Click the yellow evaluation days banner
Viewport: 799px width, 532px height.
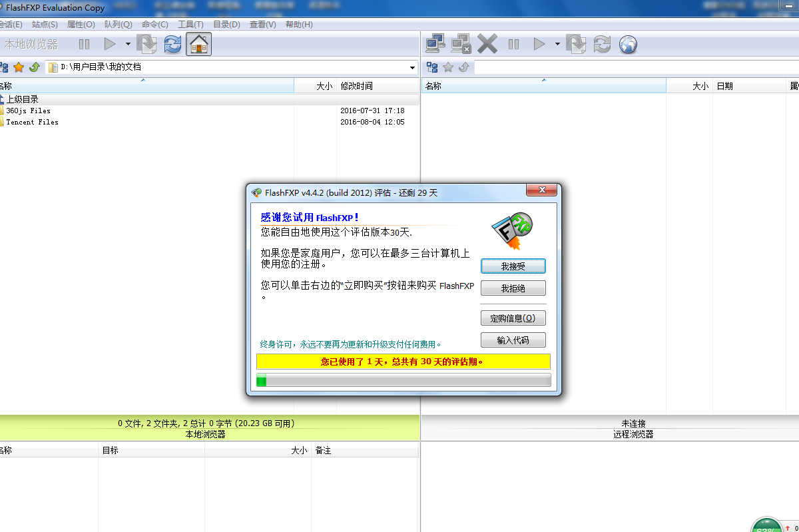click(403, 362)
